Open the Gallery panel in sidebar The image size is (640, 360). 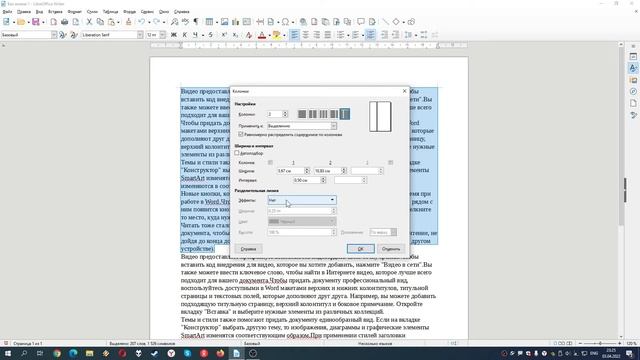point(633,80)
